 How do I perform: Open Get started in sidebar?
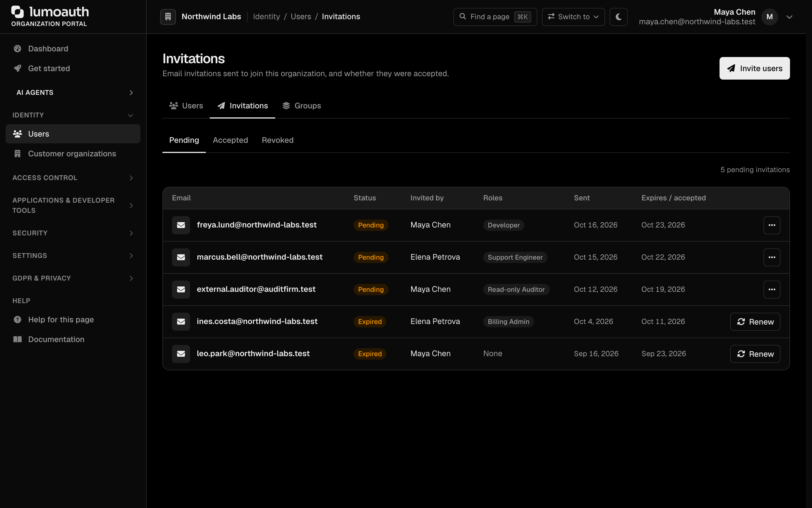73,69
